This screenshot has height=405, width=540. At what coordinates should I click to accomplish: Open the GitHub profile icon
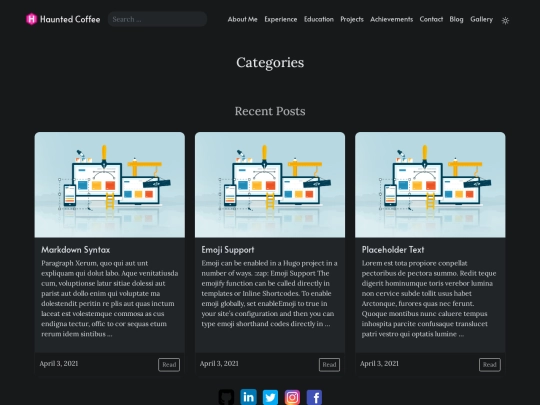(226, 397)
